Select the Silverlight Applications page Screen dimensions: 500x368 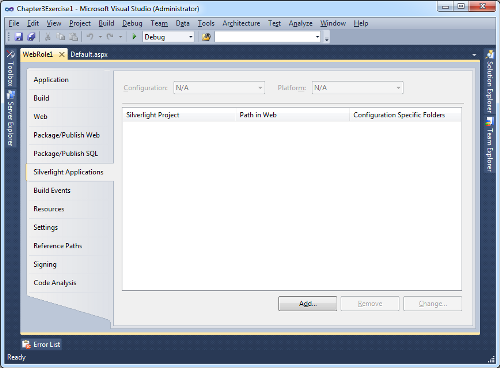coord(70,172)
